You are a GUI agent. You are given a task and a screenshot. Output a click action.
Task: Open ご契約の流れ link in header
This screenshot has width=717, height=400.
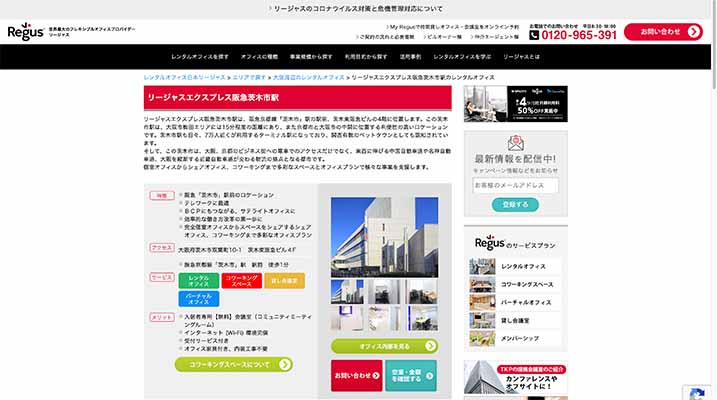385,37
